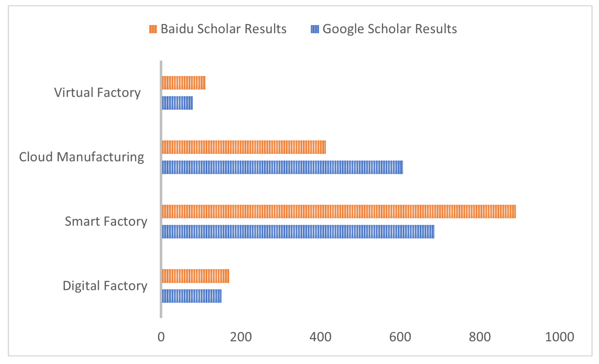Screen dimensions: 599x364
Task: Click the Virtual Factory category label
Action: tap(97, 93)
